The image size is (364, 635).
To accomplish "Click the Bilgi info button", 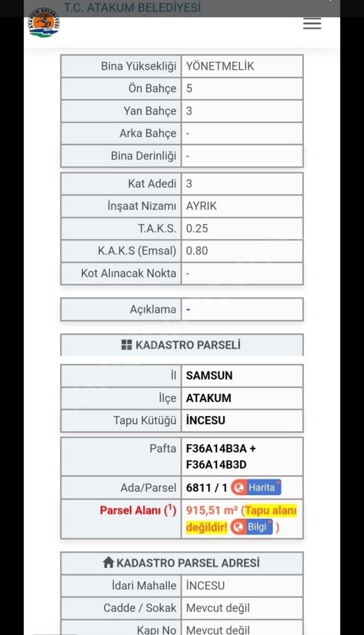I will (252, 527).
